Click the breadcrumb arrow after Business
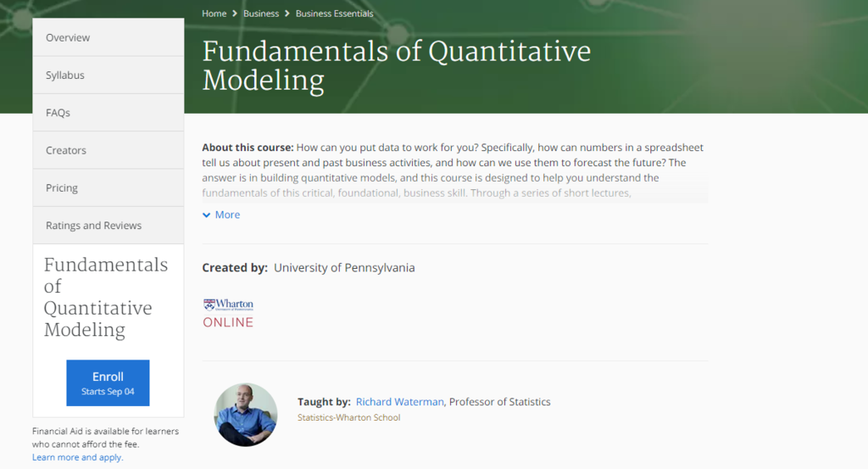The image size is (868, 469). [287, 14]
